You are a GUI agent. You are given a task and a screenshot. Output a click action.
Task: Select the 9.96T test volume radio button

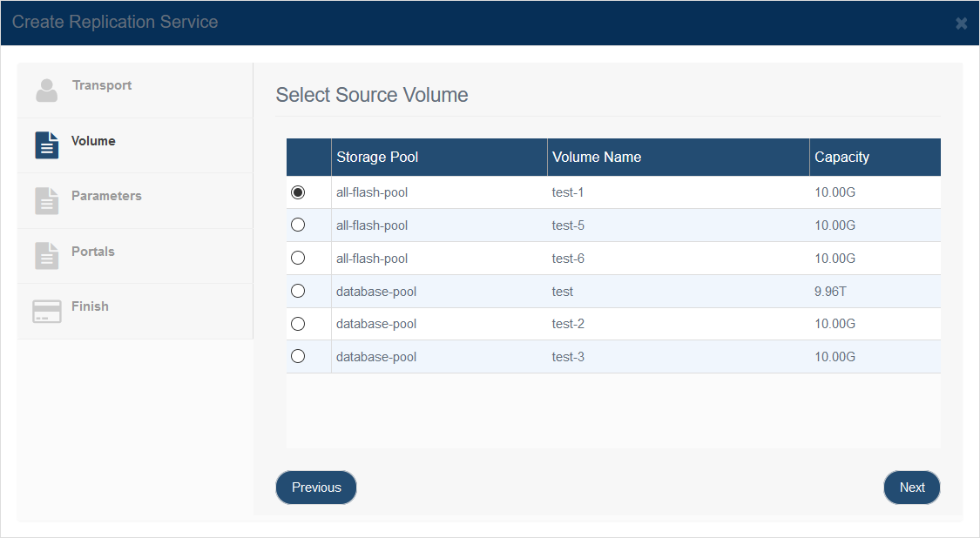(x=298, y=291)
